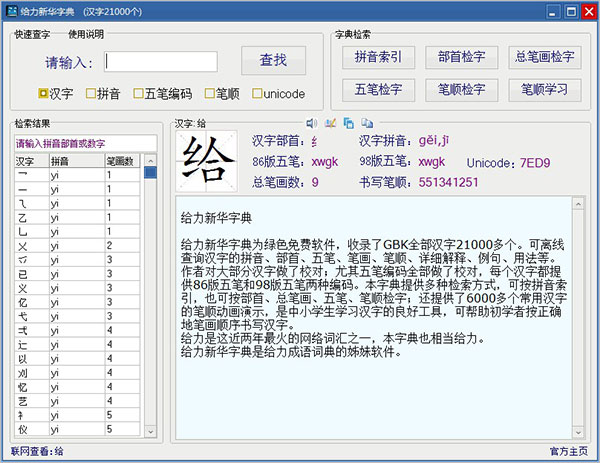Screen dimensions: 600x463
Task: Open 部首检字 lookup
Action: click(x=461, y=57)
